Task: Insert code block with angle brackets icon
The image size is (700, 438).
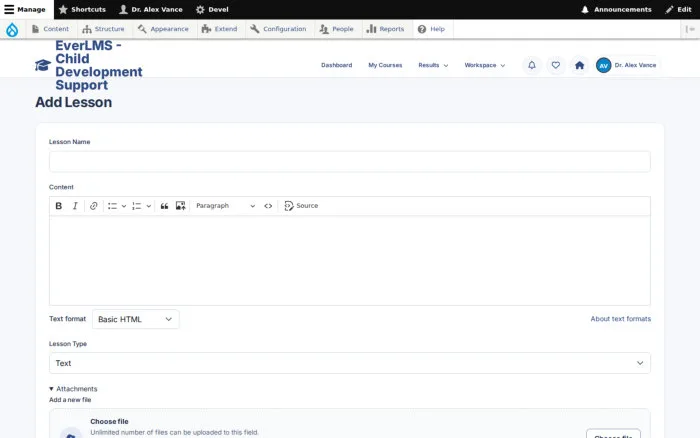Action: coord(268,206)
